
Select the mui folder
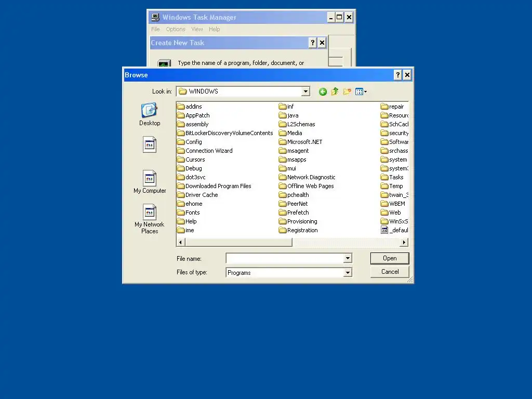click(287, 168)
